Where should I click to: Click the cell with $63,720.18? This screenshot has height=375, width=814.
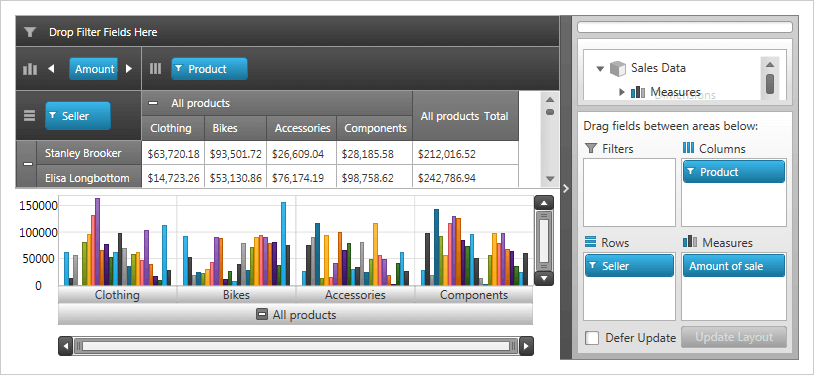pyautogui.click(x=173, y=154)
